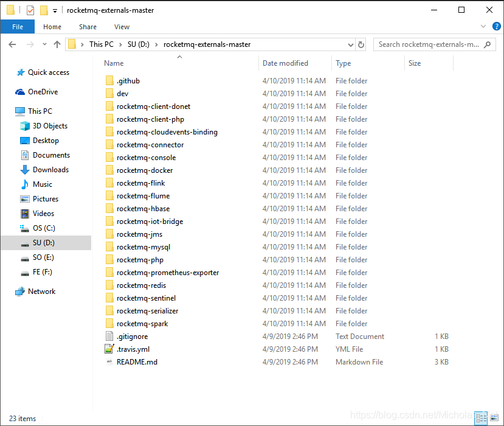
Task: Expand the chevron after This PC breadcrumb
Action: point(120,44)
